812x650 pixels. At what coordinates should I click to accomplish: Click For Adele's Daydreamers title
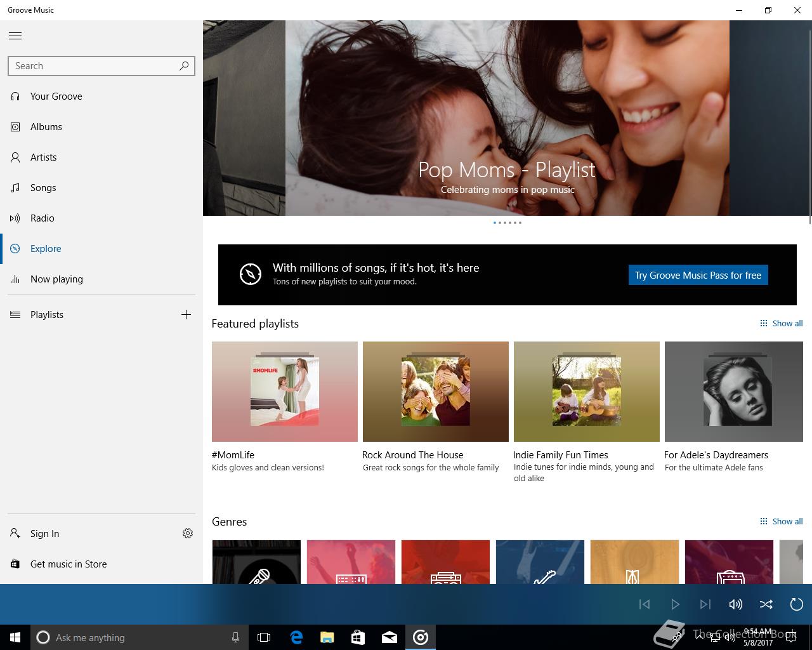click(x=716, y=455)
